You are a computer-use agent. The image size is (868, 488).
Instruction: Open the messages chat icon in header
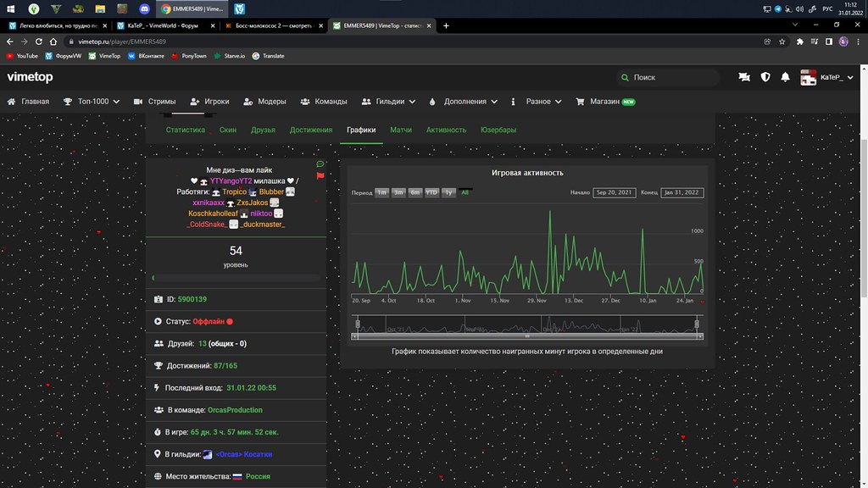(744, 77)
